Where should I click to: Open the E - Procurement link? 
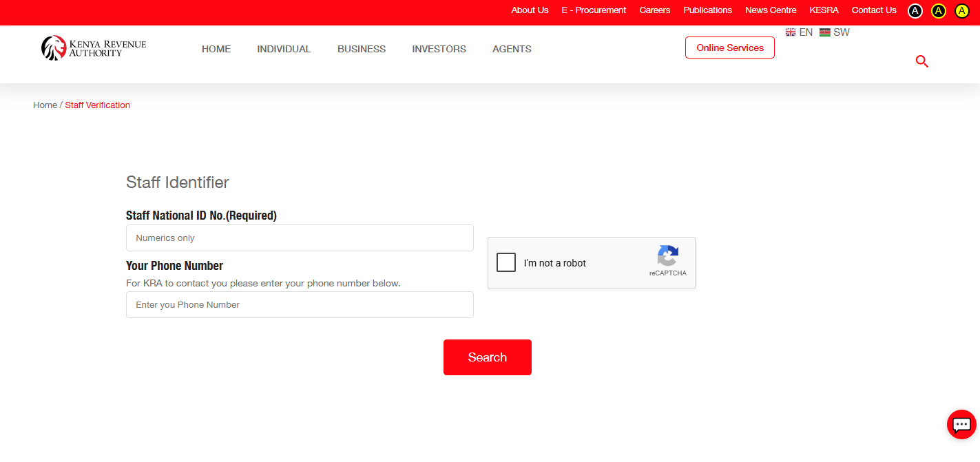[594, 10]
